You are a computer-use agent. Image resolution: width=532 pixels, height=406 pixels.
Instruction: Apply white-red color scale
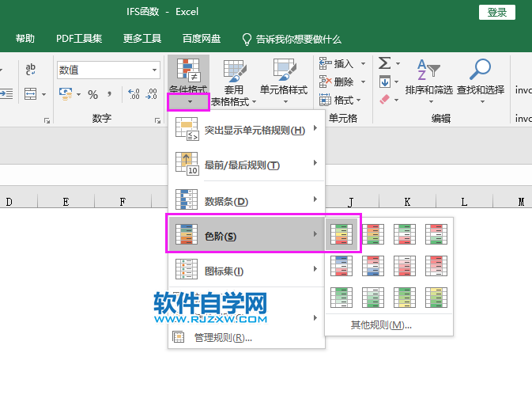(x=405, y=266)
